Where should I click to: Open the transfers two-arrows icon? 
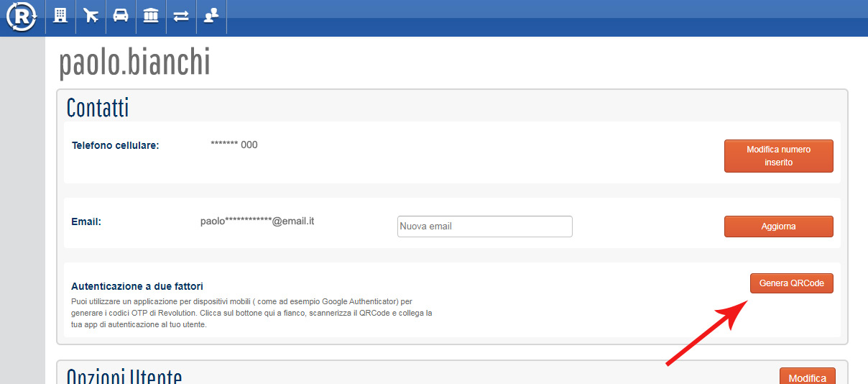[x=181, y=16]
